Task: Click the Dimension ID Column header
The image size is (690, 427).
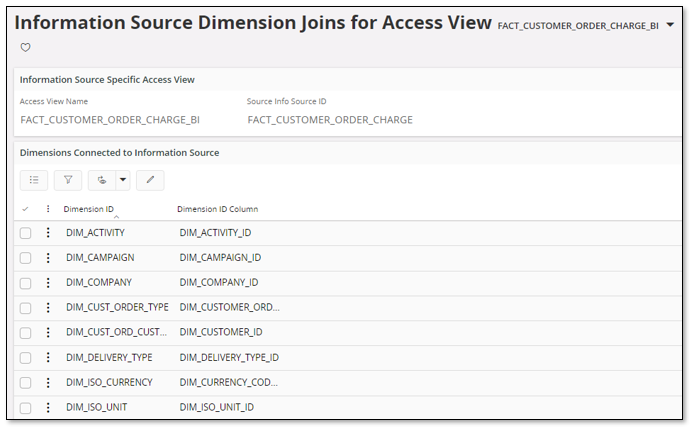Action: click(217, 209)
